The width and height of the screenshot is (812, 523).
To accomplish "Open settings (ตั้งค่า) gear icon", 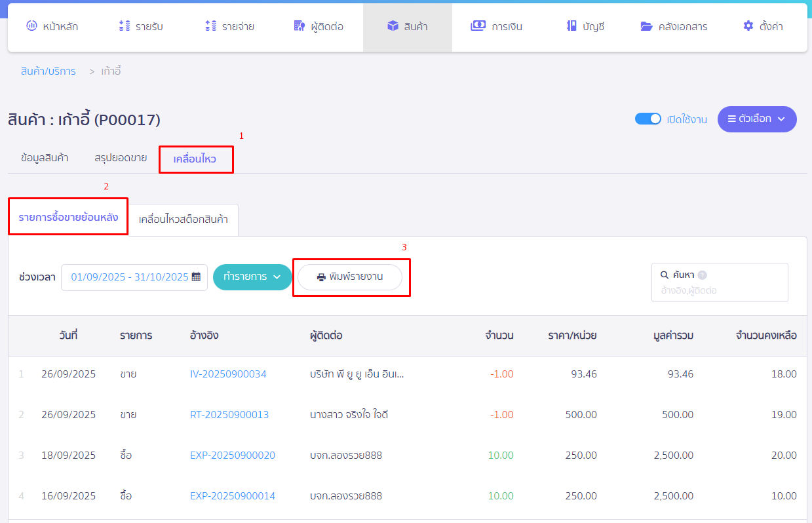I will 748,26.
